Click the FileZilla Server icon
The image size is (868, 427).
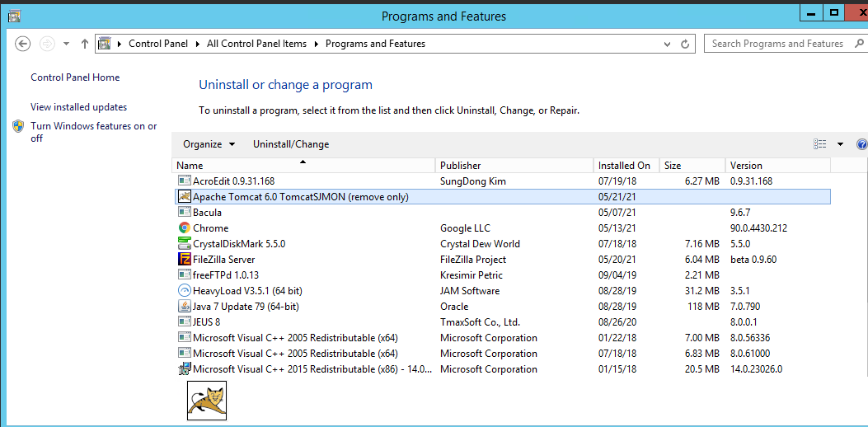[185, 260]
